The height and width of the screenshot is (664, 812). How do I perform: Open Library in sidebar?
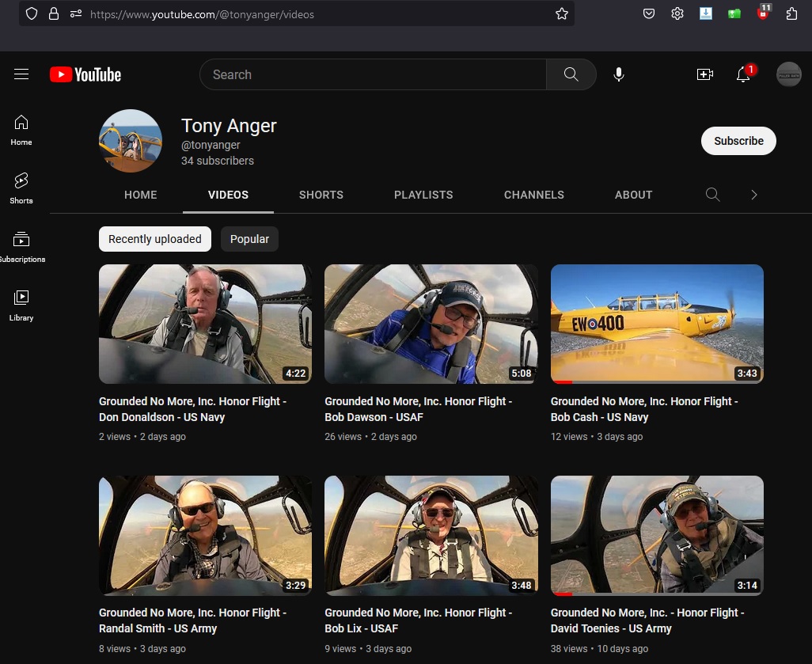point(21,305)
